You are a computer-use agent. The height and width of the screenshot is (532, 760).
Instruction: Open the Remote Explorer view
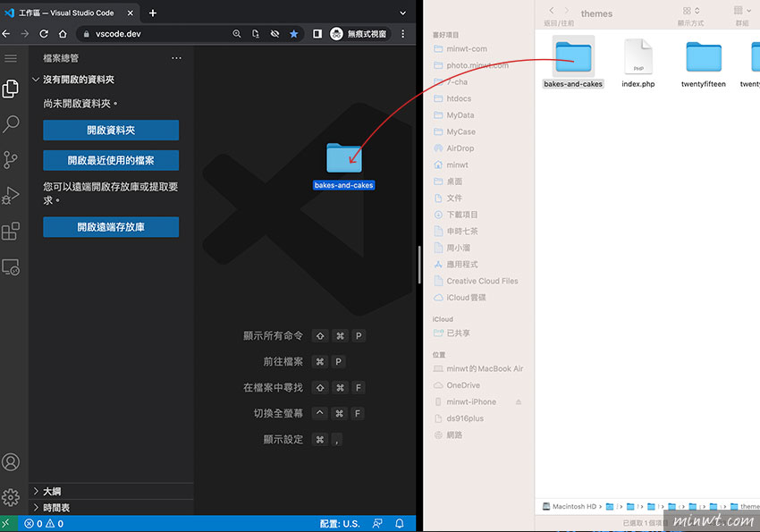pos(11,267)
